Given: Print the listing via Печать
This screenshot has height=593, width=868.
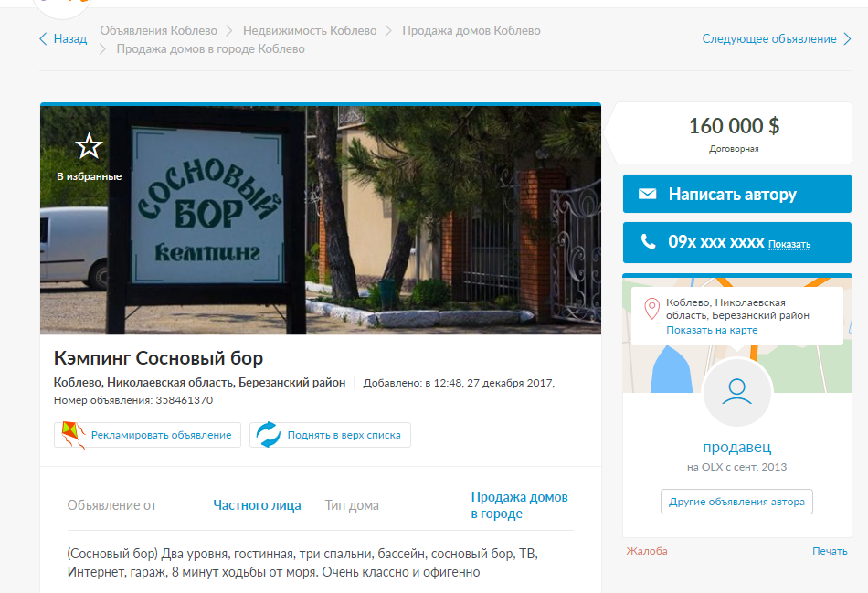Looking at the screenshot, I should (x=829, y=551).
